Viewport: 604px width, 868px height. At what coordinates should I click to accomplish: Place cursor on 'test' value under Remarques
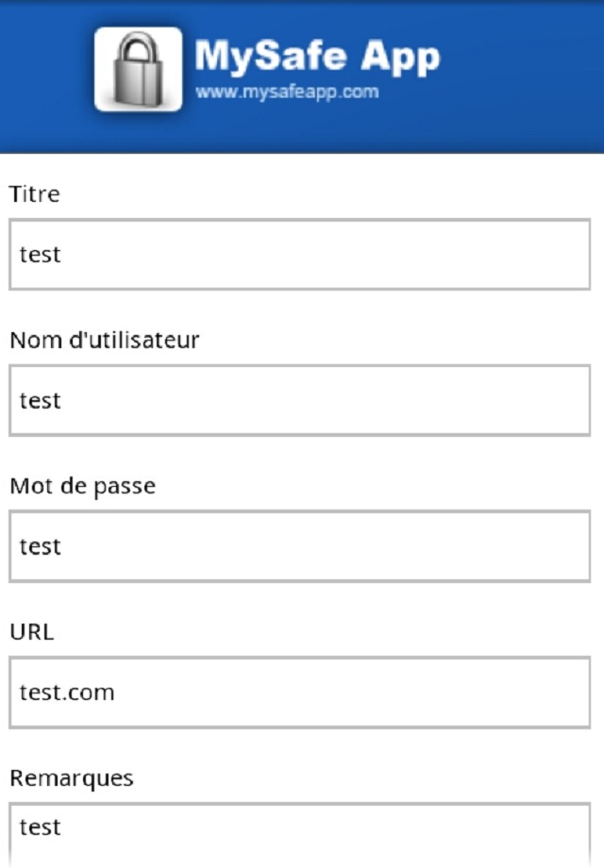[x=41, y=827]
